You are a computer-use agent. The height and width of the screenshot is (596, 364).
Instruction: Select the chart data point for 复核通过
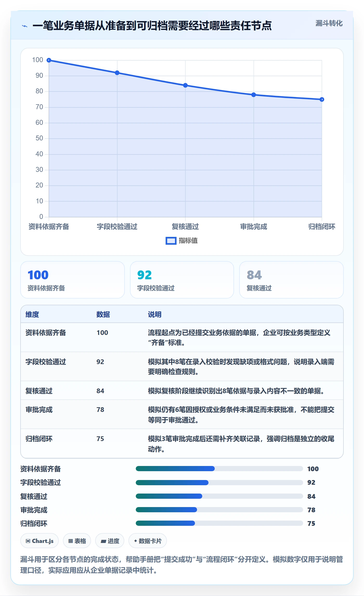(185, 85)
